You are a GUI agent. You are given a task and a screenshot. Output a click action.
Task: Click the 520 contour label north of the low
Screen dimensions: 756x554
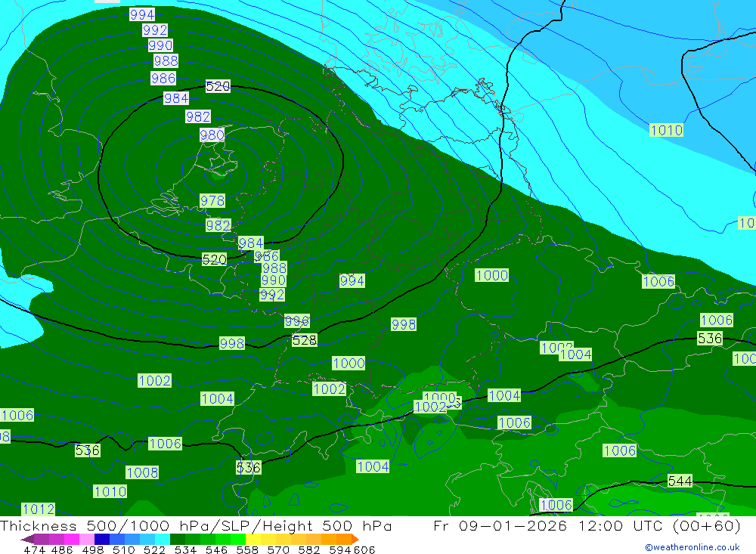coord(218,86)
